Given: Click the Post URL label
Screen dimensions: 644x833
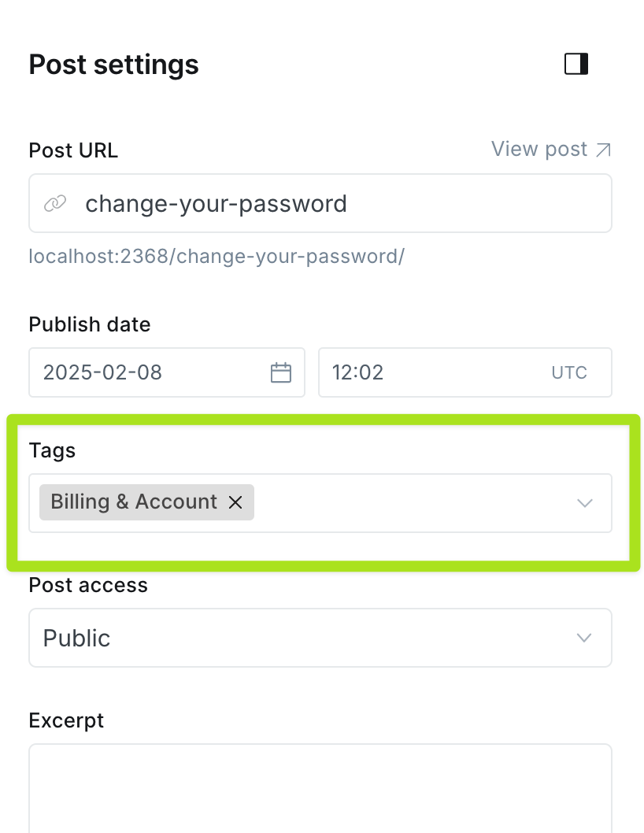Looking at the screenshot, I should (73, 150).
